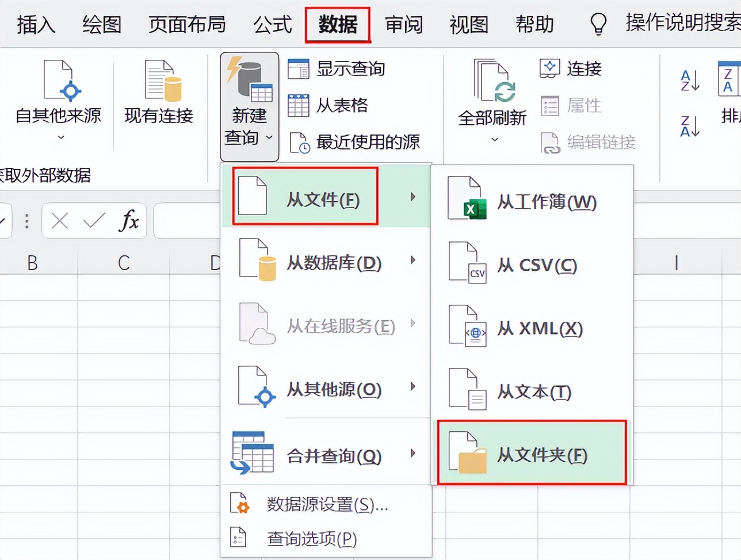Choose 从文件夹(F) in the submenu
The width and height of the screenshot is (741, 560).
point(532,452)
